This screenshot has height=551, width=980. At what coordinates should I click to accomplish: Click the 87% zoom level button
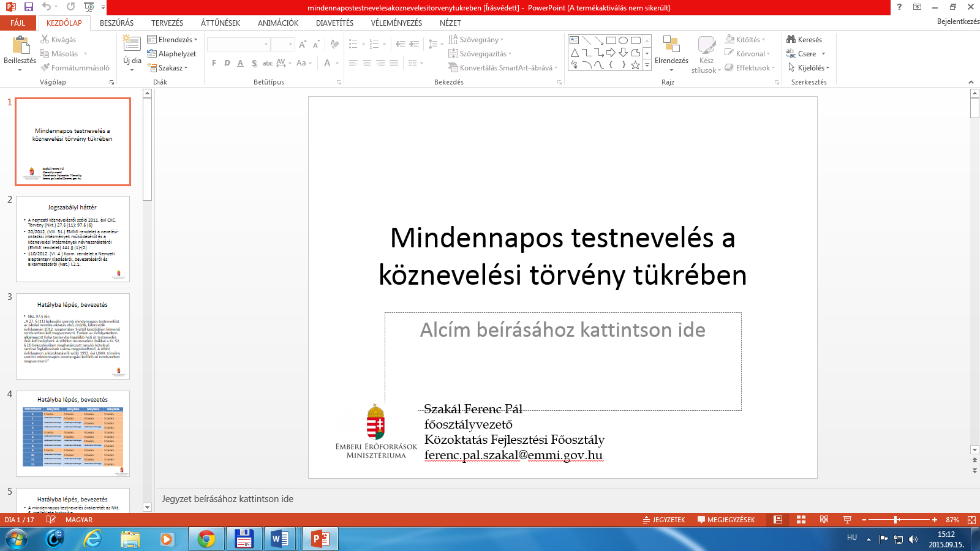tap(952, 520)
